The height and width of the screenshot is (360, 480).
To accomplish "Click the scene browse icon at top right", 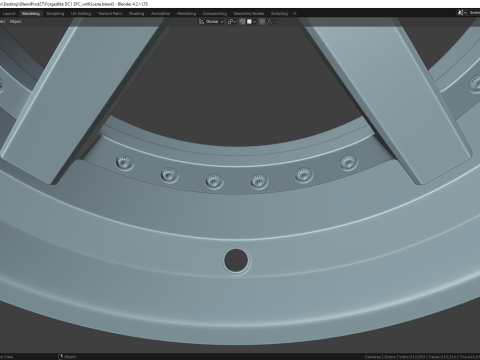I will click(462, 13).
